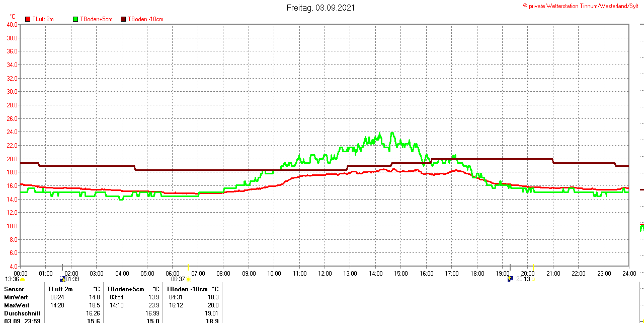Click the TBoden+5cm column header in table

tap(125, 289)
